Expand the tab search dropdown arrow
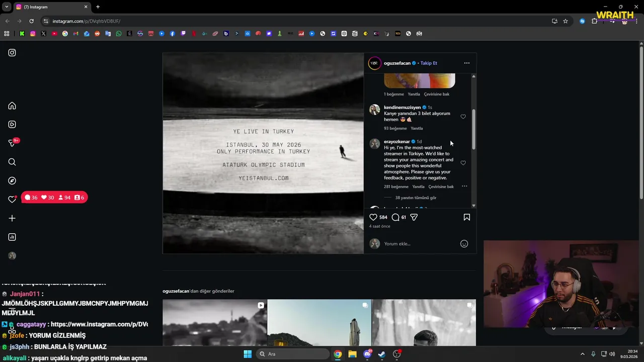This screenshot has height=362, width=644. (x=6, y=7)
